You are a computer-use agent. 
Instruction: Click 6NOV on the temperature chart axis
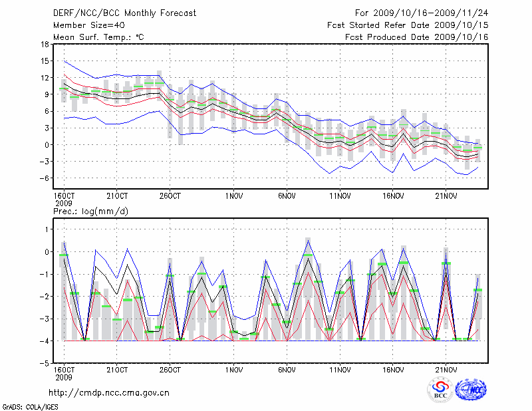(x=287, y=197)
